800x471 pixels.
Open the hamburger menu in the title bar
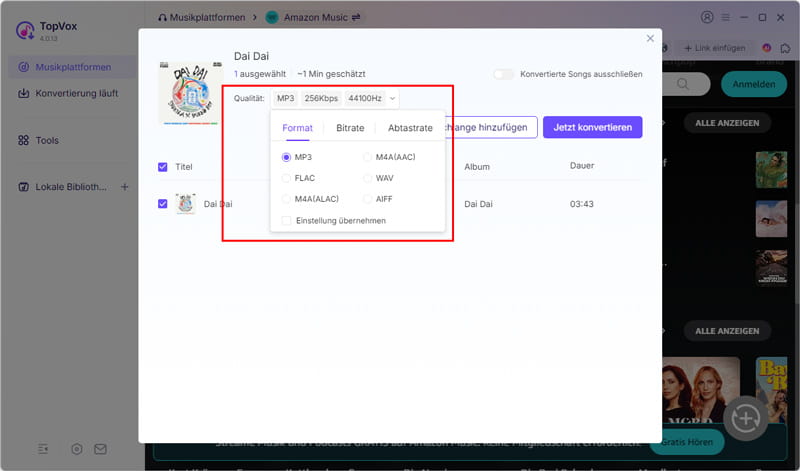725,17
